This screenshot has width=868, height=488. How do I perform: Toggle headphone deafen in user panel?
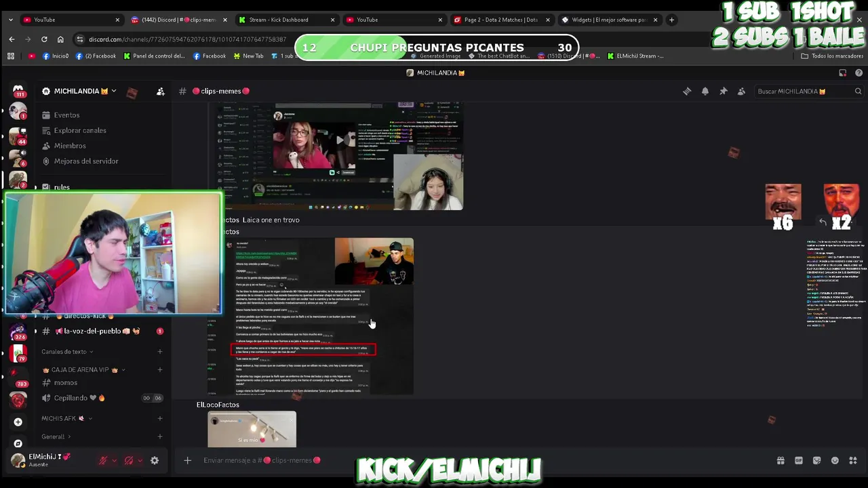[129, 460]
